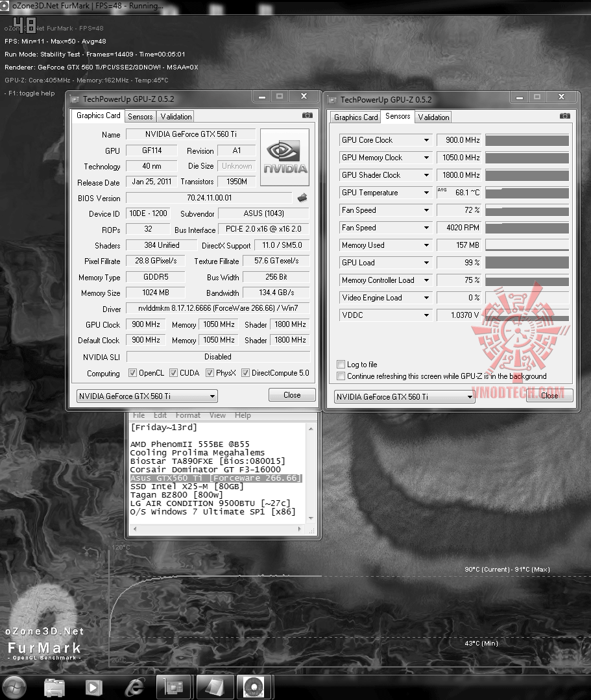Open Notepad File menu
The width and height of the screenshot is (591, 700).
coord(139,415)
